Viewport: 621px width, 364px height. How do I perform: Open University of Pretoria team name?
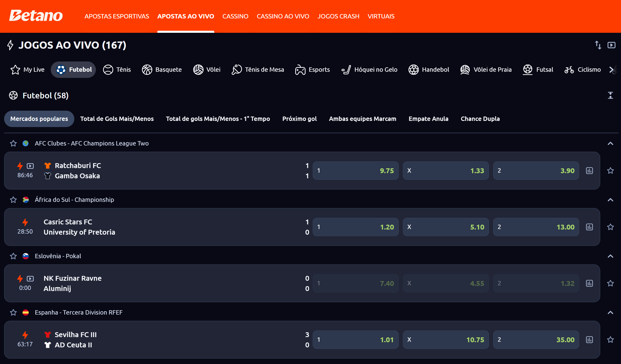79,232
